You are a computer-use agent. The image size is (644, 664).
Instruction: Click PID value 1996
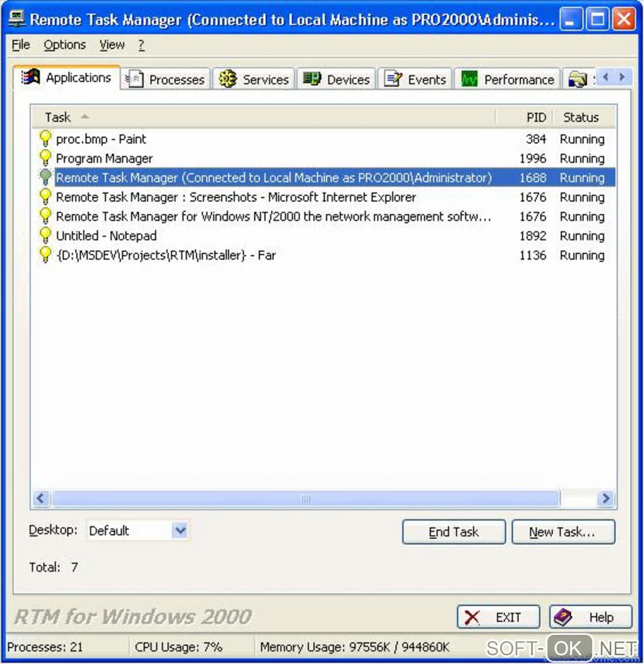point(533,158)
